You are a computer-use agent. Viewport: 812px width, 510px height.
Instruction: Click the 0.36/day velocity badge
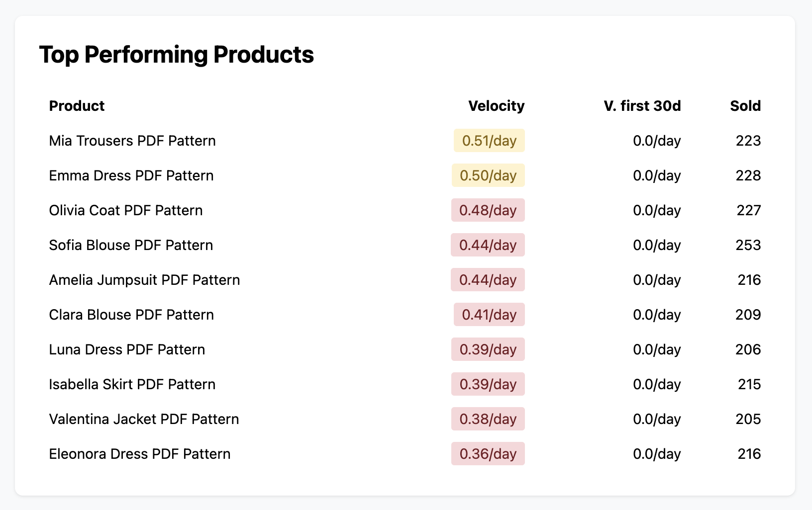coord(488,454)
